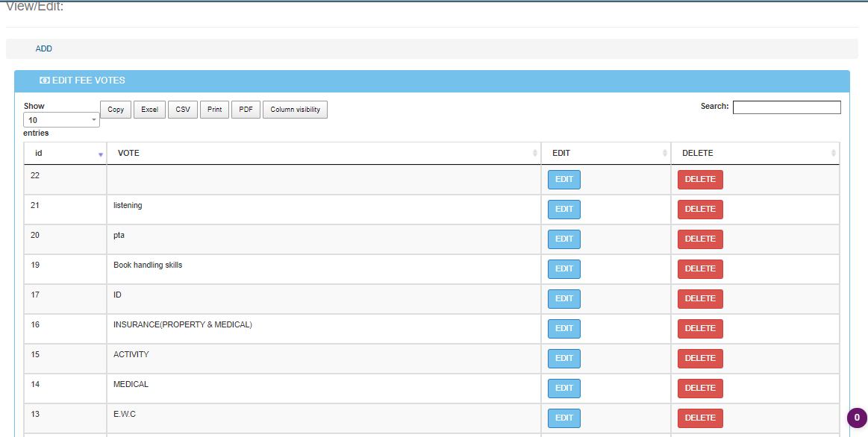Delete the E.W.C vote row
Viewport: 868px width, 437px height.
(x=699, y=418)
